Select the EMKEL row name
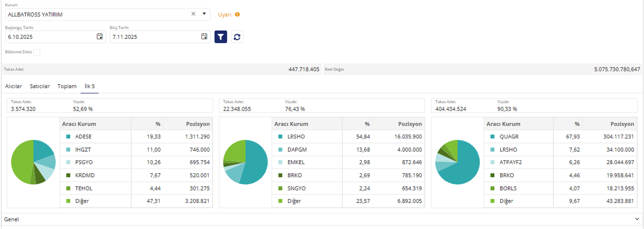644x229 pixels. coord(296,162)
